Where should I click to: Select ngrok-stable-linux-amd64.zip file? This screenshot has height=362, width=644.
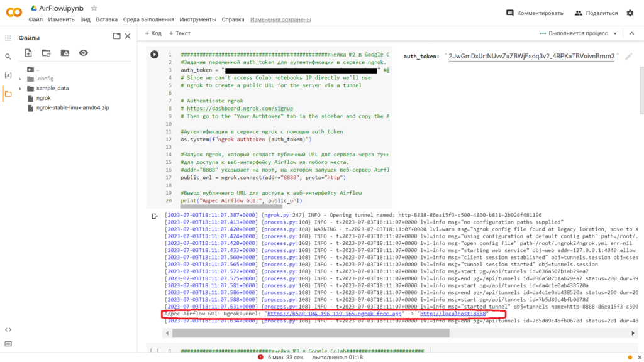tap(72, 108)
